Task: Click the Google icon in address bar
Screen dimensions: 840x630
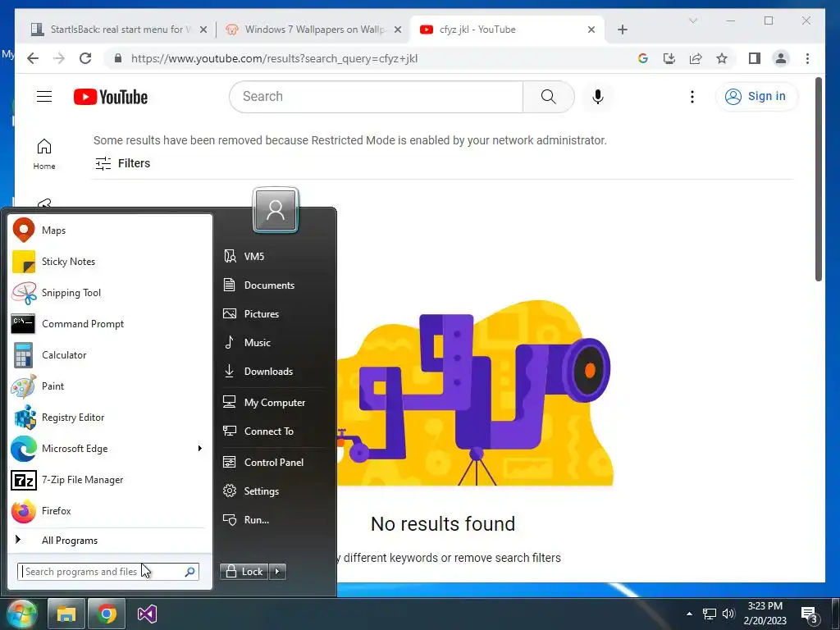Action: click(x=643, y=58)
